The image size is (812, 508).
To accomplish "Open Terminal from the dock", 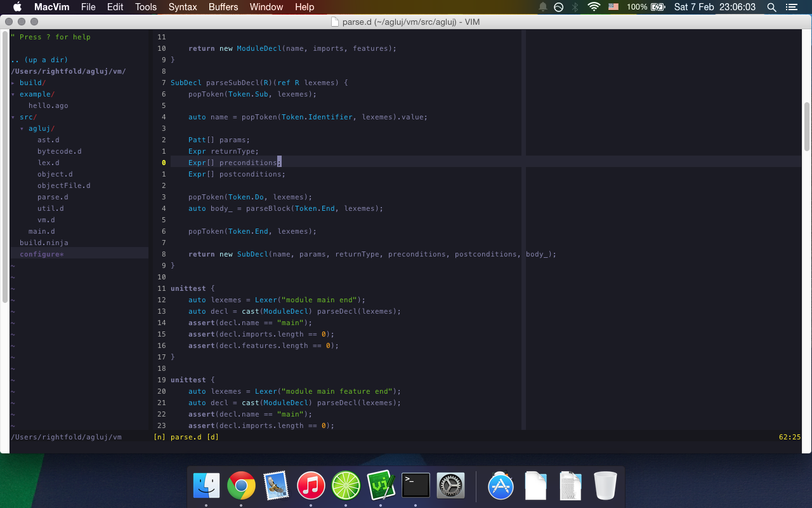I will click(416, 486).
